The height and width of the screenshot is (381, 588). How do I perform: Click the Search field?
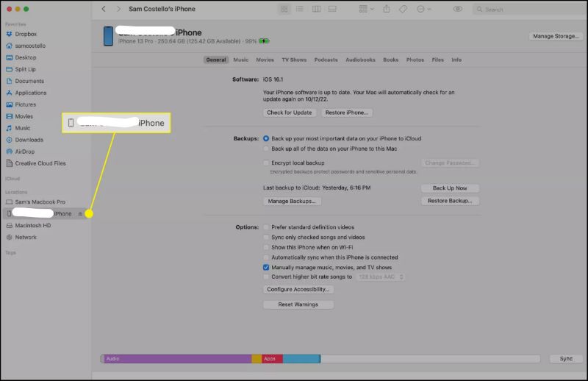click(530, 10)
